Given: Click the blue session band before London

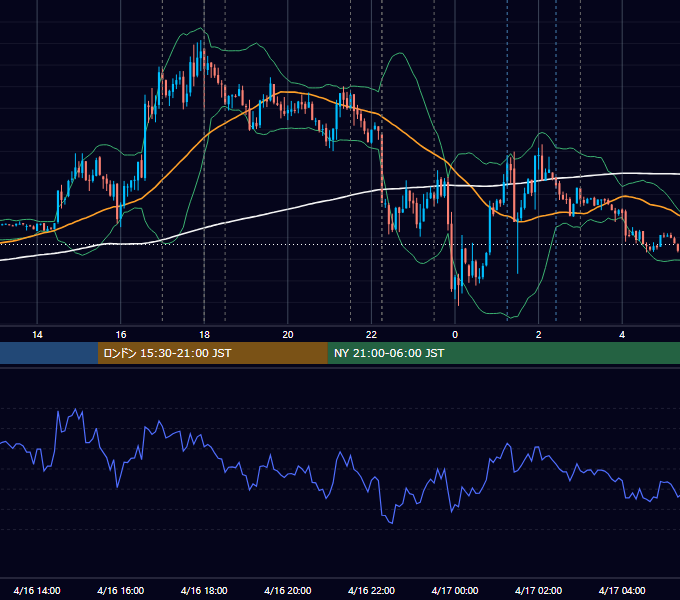Looking at the screenshot, I should click(49, 353).
